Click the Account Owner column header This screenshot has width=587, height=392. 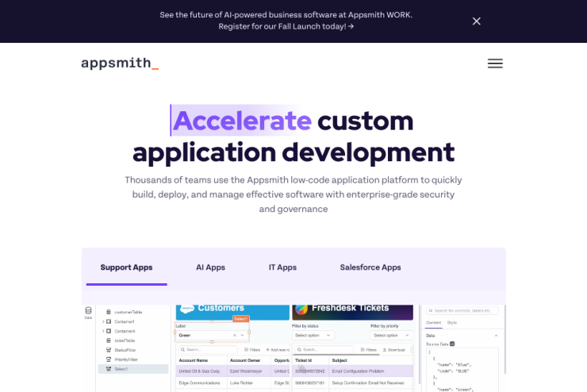(x=245, y=360)
